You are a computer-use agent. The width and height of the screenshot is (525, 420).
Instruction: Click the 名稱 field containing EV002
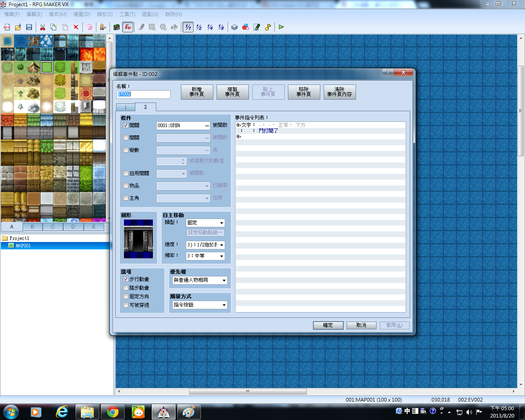(x=144, y=94)
